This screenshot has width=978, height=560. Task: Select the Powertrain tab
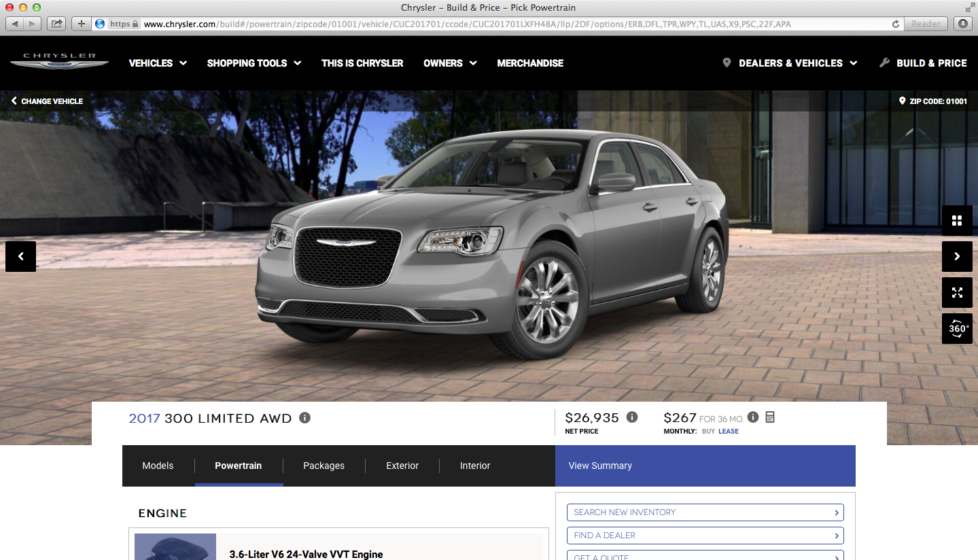(239, 466)
